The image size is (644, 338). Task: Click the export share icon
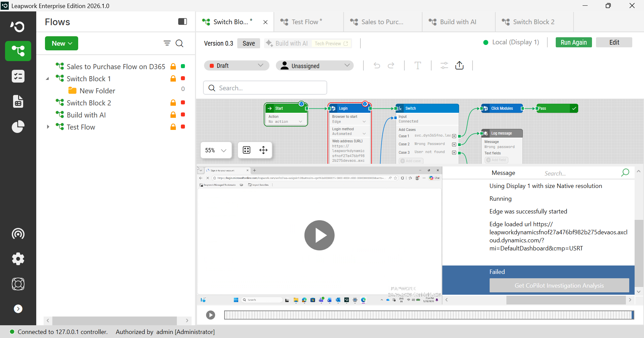coord(459,65)
